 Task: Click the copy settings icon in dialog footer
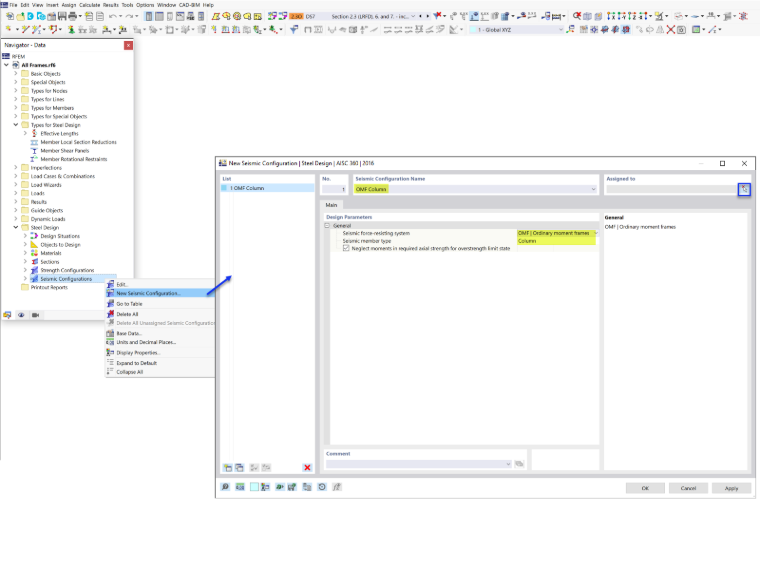pyautogui.click(x=307, y=487)
